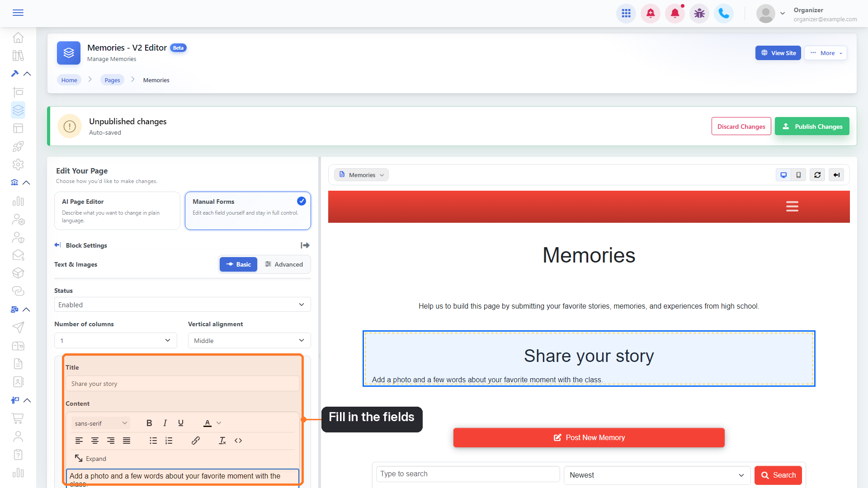Align text left
868x488 pixels.
coord(79,441)
